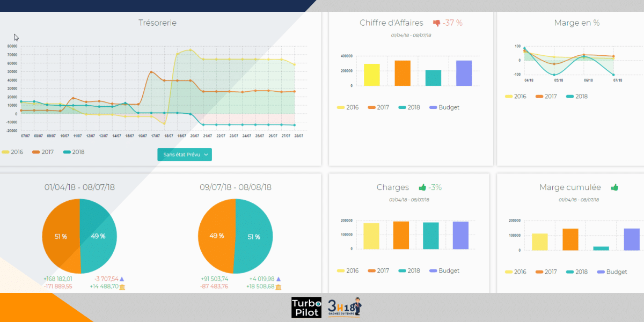Click the purple Budget bar in Marge cumulée
This screenshot has width=644, height=322.
(x=632, y=239)
